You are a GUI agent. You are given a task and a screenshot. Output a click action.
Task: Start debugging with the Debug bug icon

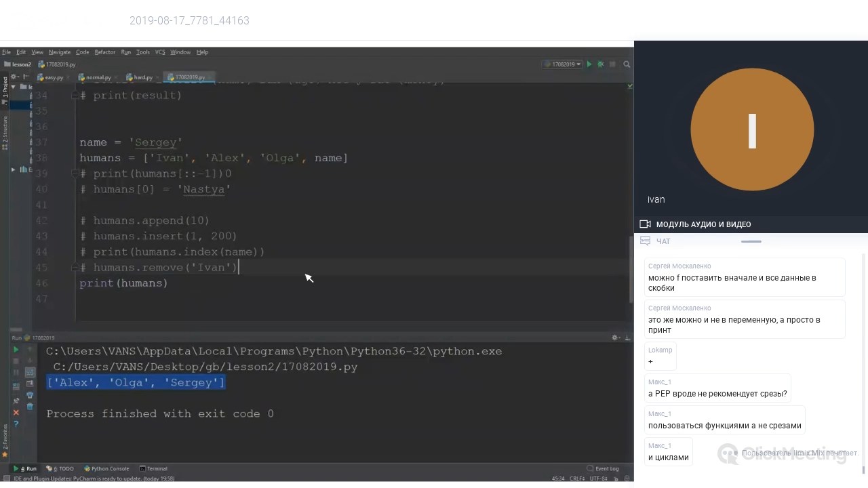[x=600, y=64]
